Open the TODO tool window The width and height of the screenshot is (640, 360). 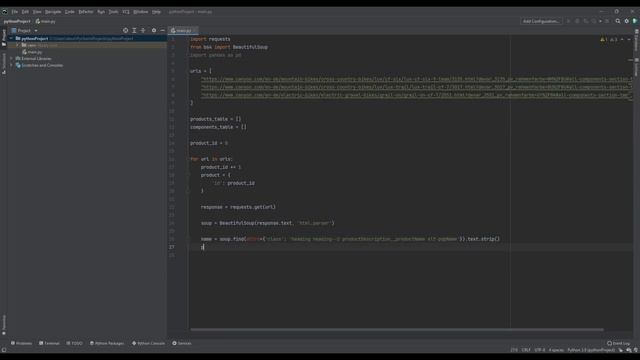[75, 343]
